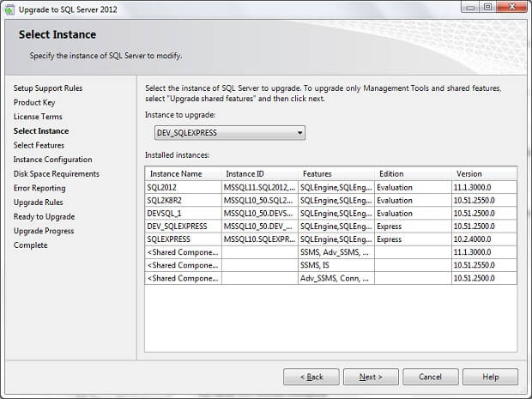The width and height of the screenshot is (532, 399).
Task: Click Shared Components row with version 11.1.3000.0
Action: pos(331,252)
